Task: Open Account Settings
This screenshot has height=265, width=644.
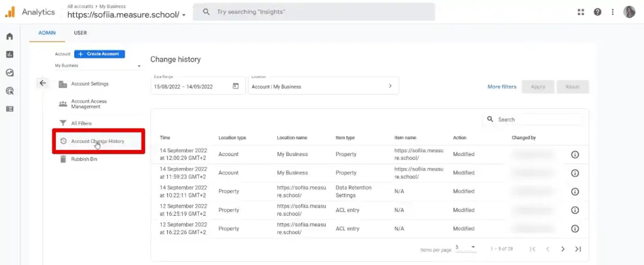Action: click(x=90, y=84)
